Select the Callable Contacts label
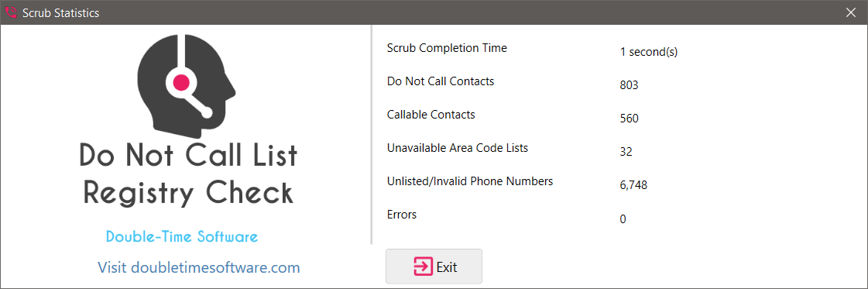Screen dimensions: 868x289 [x=431, y=115]
